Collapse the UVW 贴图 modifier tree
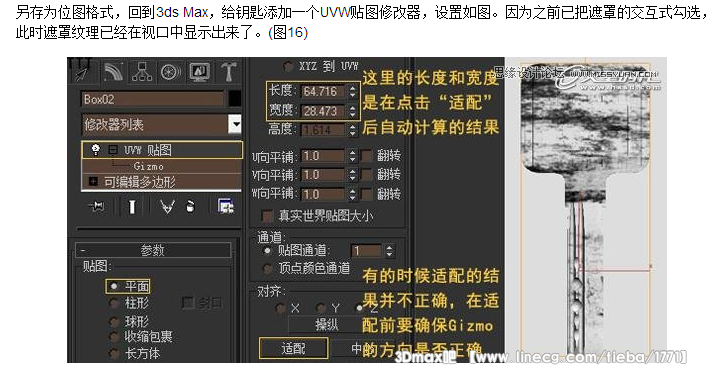 tap(113, 150)
